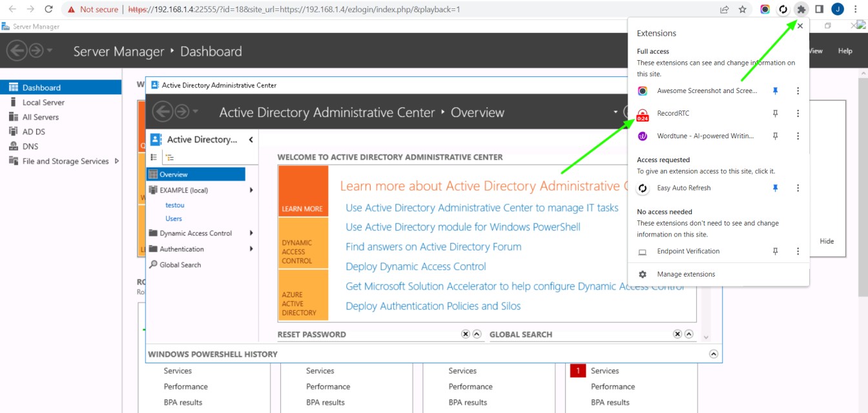Expand the EXAMPLE (local) node arrow
The image size is (868, 413).
251,190
